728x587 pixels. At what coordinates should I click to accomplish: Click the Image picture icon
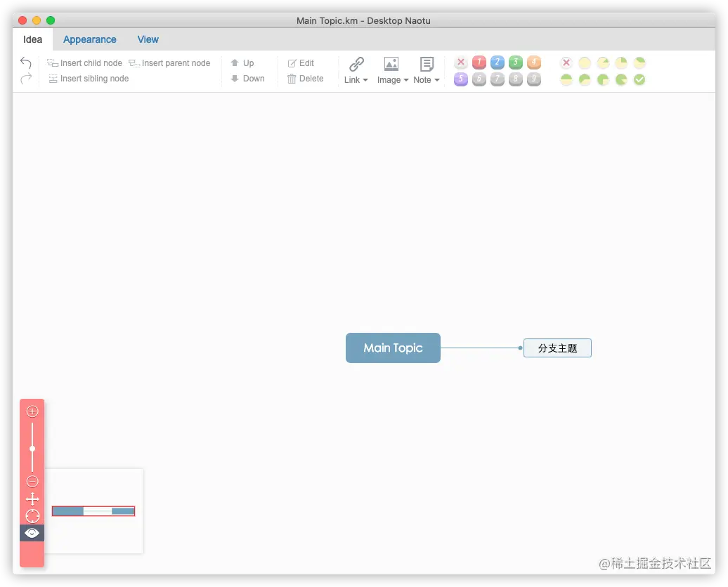[x=391, y=64]
